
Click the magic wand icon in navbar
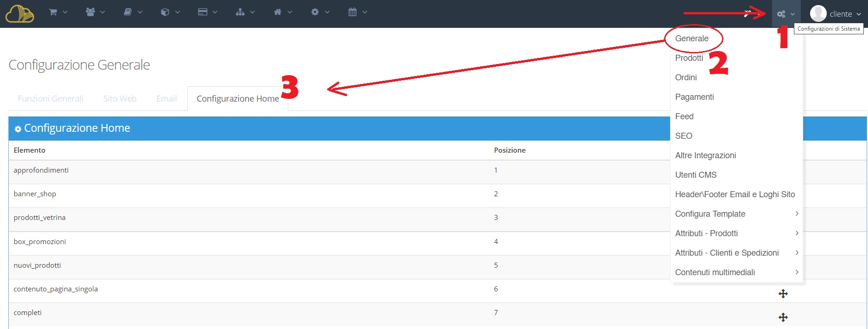tap(747, 13)
